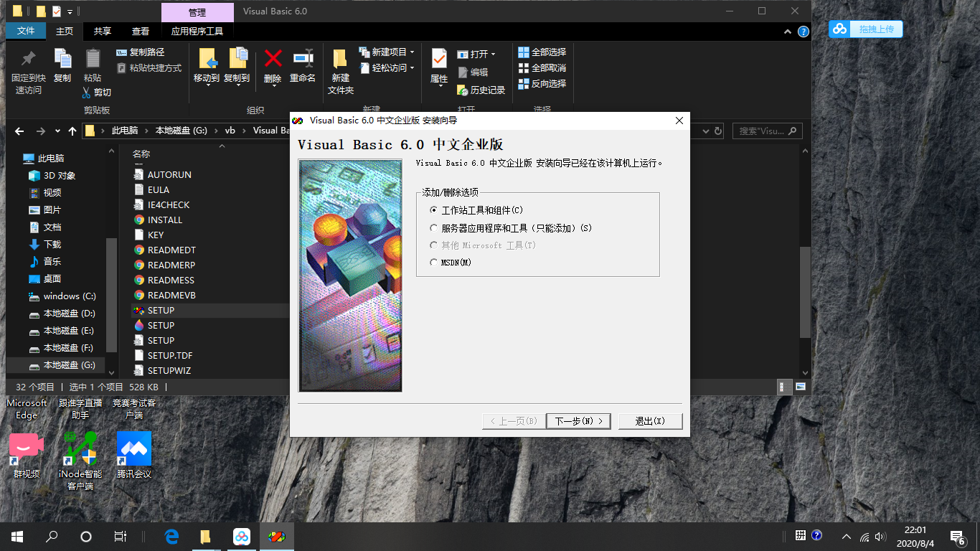Image resolution: width=980 pixels, height=551 pixels.
Task: Select the SETUPWIZ file
Action: click(x=163, y=371)
